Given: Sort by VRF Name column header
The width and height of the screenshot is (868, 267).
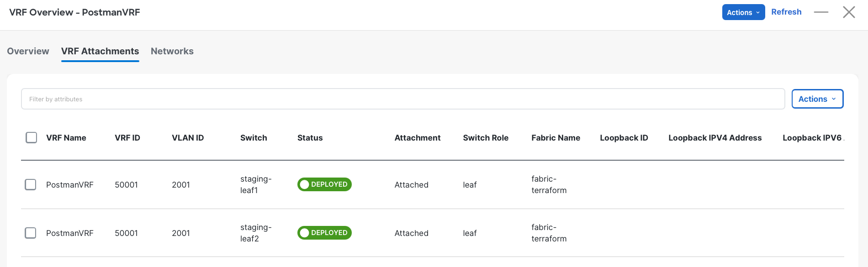Looking at the screenshot, I should (x=66, y=138).
